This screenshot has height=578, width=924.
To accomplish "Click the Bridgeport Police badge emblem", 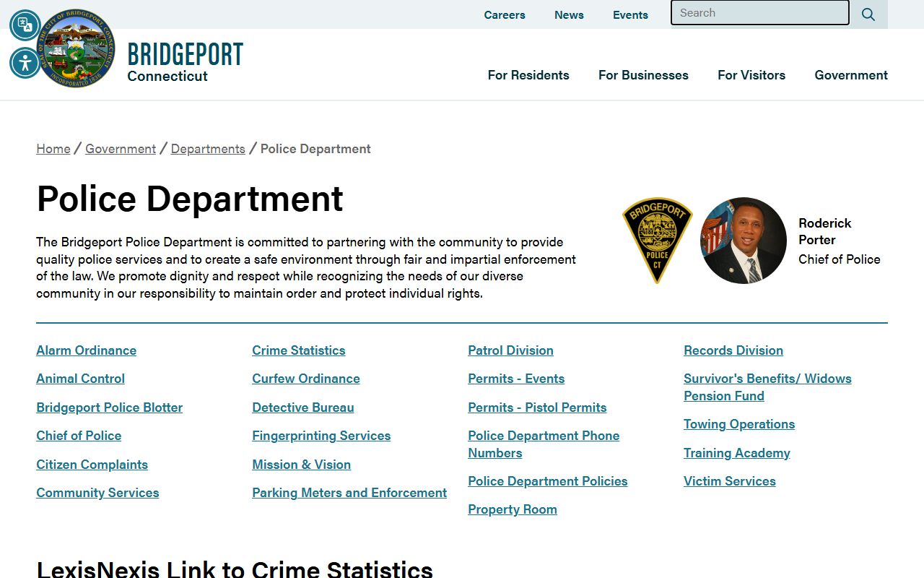I will (x=657, y=241).
